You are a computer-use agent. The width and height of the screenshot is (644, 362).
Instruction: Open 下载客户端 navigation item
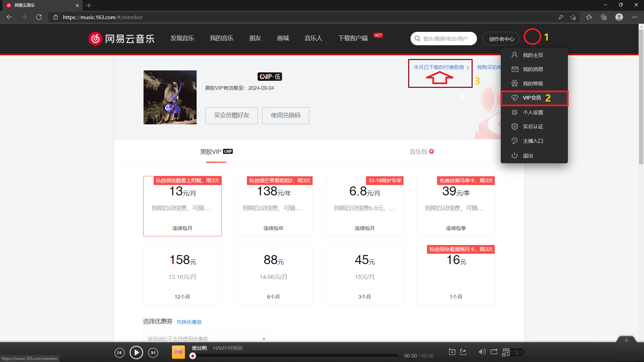pyautogui.click(x=353, y=38)
